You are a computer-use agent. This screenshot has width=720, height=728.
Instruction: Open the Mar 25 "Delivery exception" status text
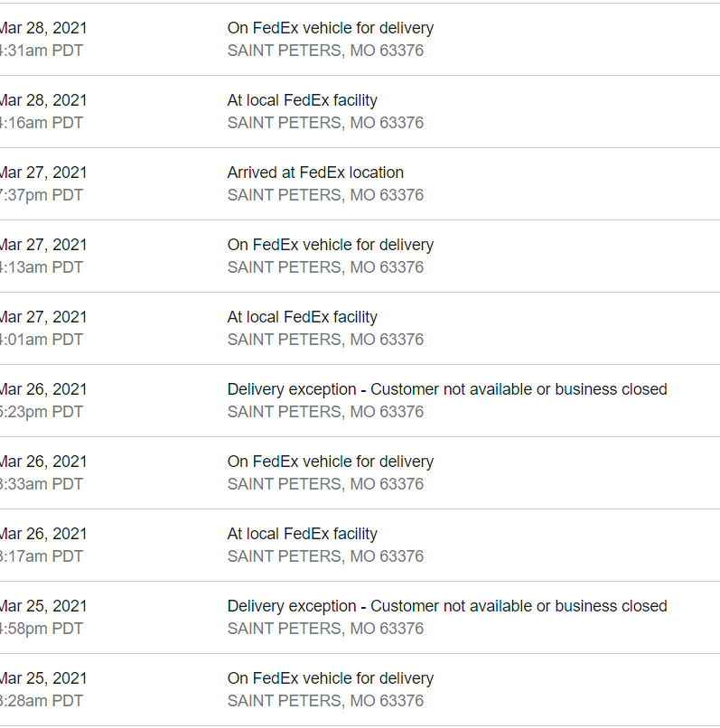point(446,606)
